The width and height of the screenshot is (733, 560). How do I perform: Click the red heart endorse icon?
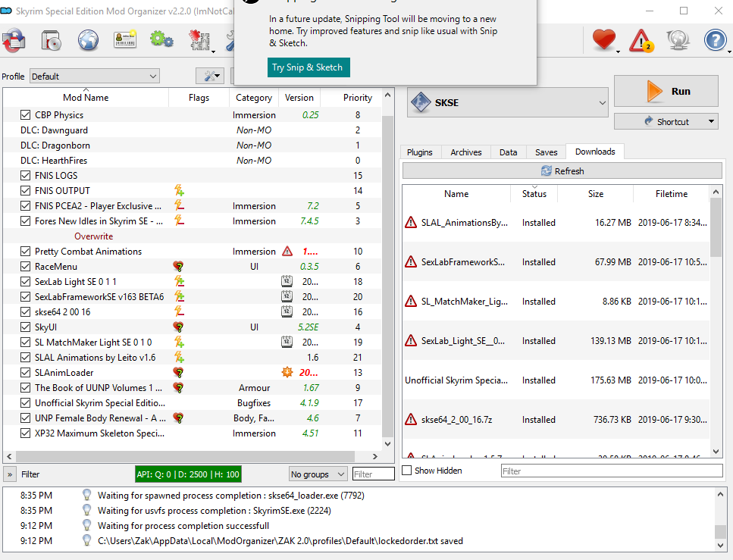(603, 39)
